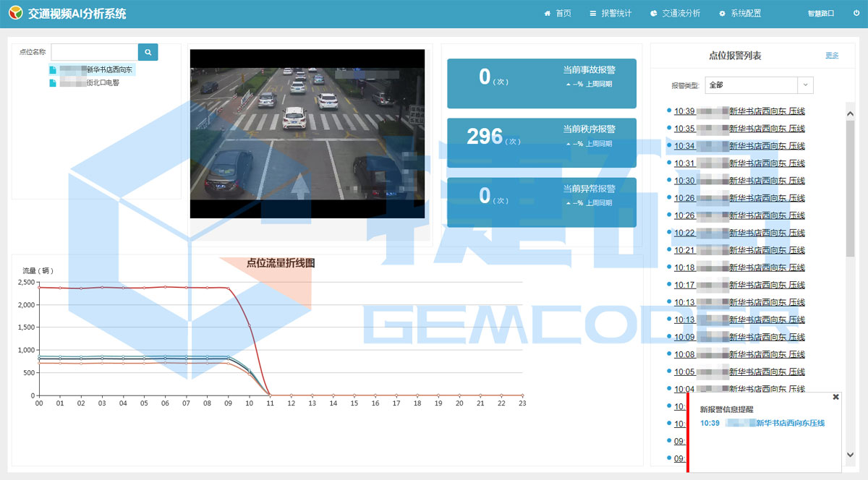Click the gear icon beside 系统配置
This screenshot has height=480, width=868.
coord(722,14)
